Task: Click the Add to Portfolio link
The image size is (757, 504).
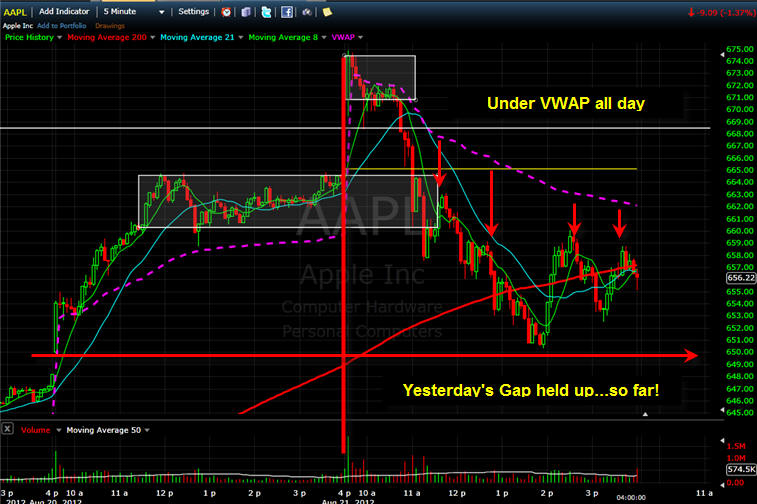Action: click(x=61, y=26)
